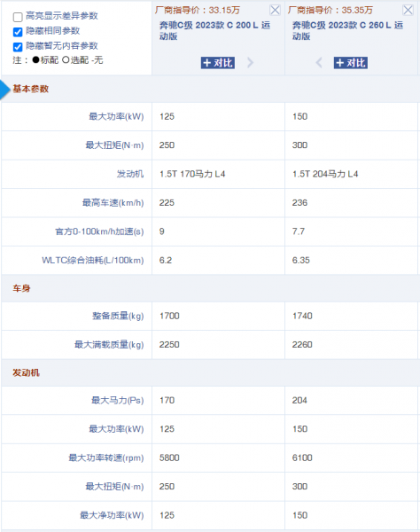Viewport: 420px width, 532px height.
Task: Click the 官方0-100km/h加速(s) label
Action: 99,231
